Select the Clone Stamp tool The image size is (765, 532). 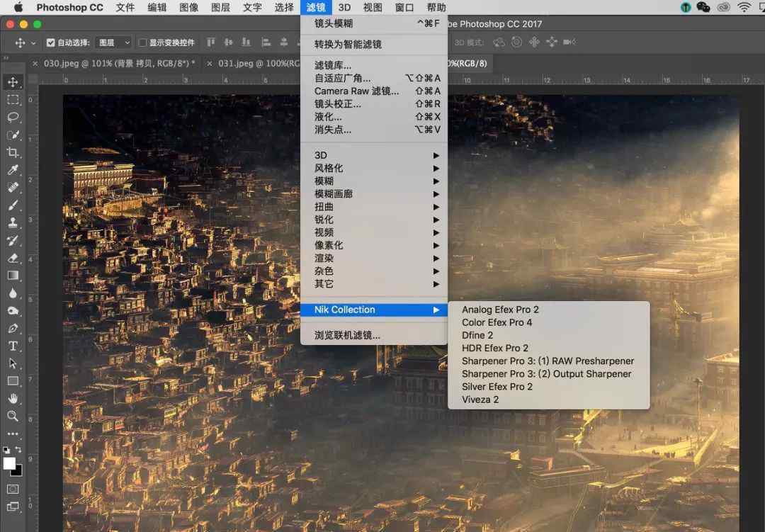tap(13, 222)
